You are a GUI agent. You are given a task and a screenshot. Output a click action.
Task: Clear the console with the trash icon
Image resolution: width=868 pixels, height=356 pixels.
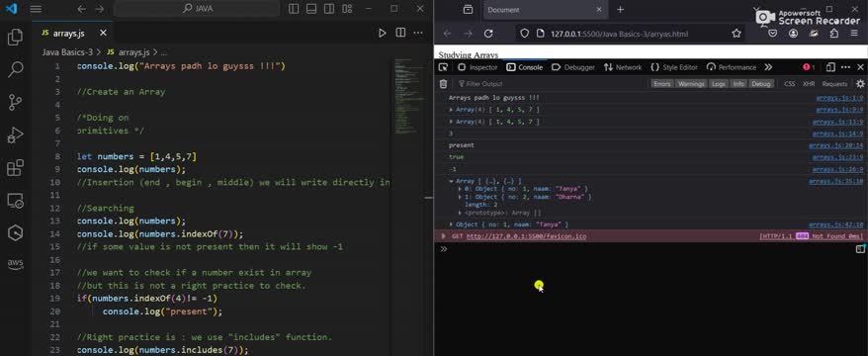[443, 84]
